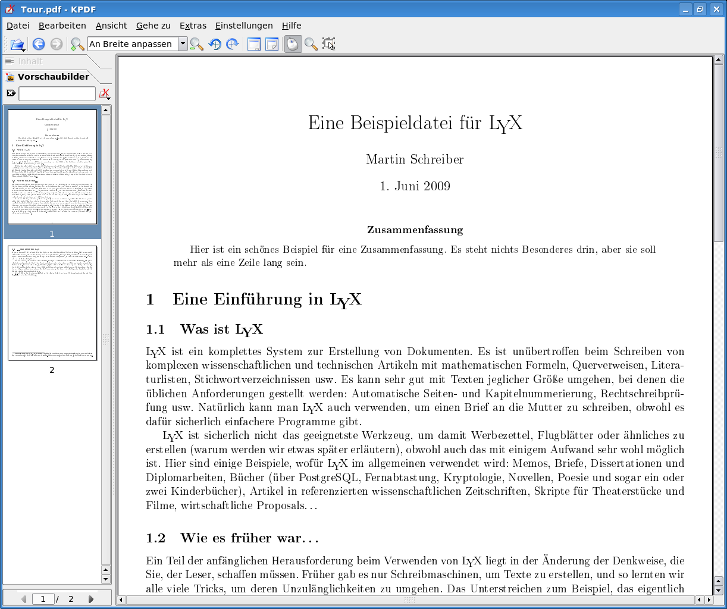This screenshot has width=727, height=609.
Task: Maximize the KPDF window
Action: [701, 9]
